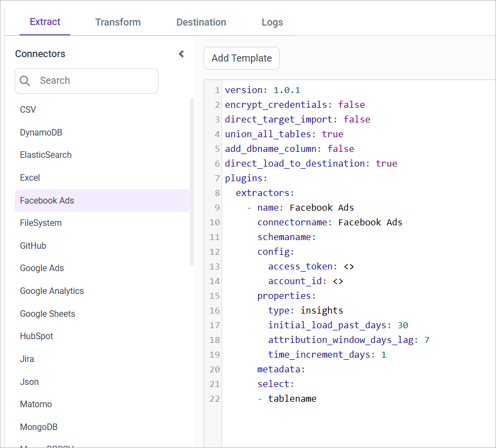Select the HubSpot connector
This screenshot has width=496, height=448.
36,336
